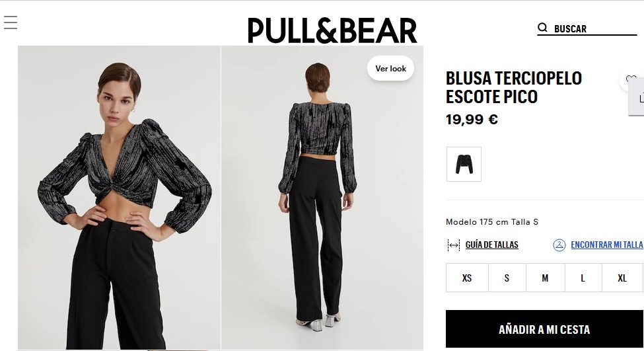Open the front view model photo
The height and width of the screenshot is (351, 644).
tap(119, 198)
